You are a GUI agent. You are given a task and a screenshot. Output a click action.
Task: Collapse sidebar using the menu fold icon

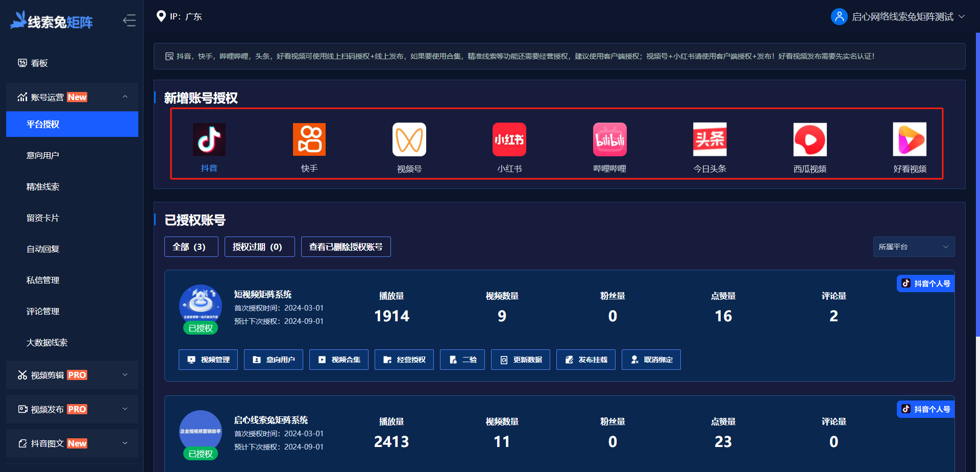[129, 20]
